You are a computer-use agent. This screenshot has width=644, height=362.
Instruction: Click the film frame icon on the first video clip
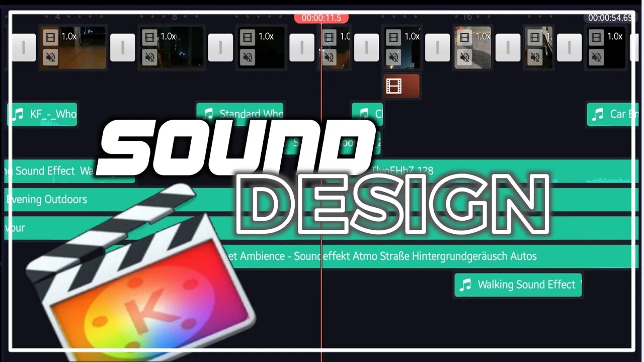click(x=50, y=37)
